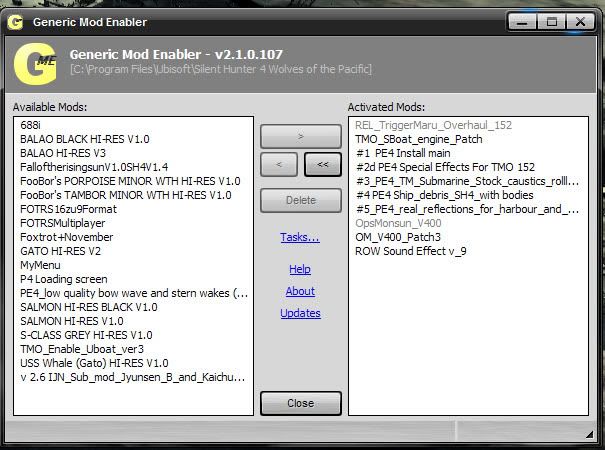Click the large yellow GME logo
Viewport: 605px width, 450px height.
coord(35,64)
